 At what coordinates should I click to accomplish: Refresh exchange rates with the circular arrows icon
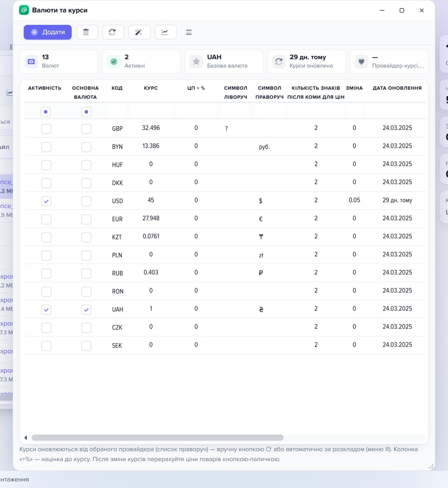coord(113,32)
